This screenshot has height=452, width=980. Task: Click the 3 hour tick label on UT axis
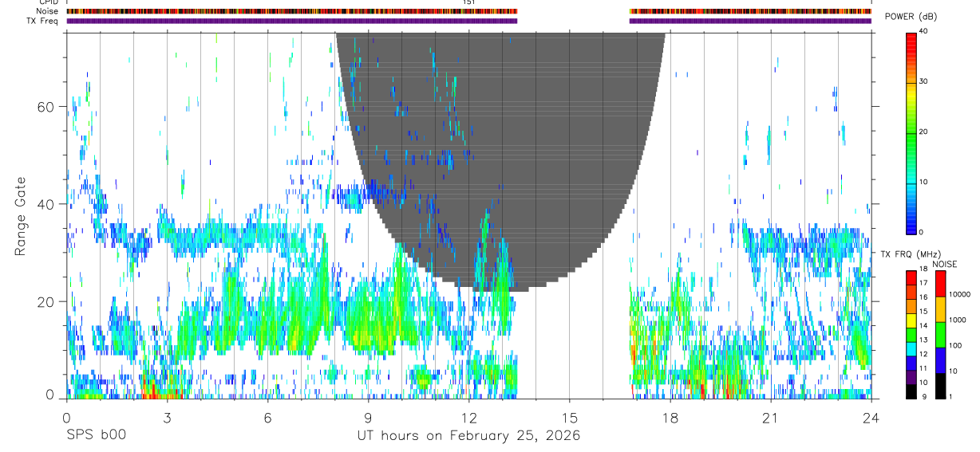click(167, 418)
